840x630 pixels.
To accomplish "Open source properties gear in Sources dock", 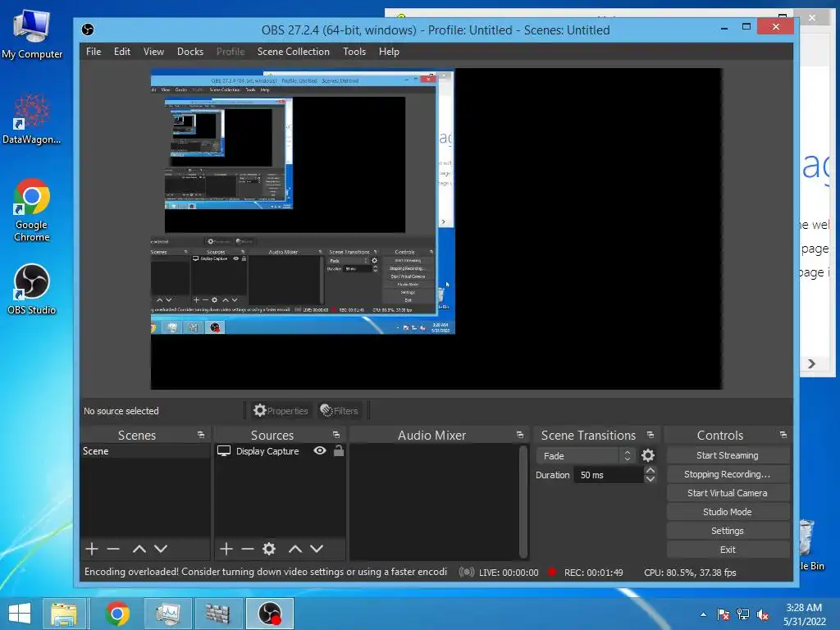I will [x=269, y=549].
